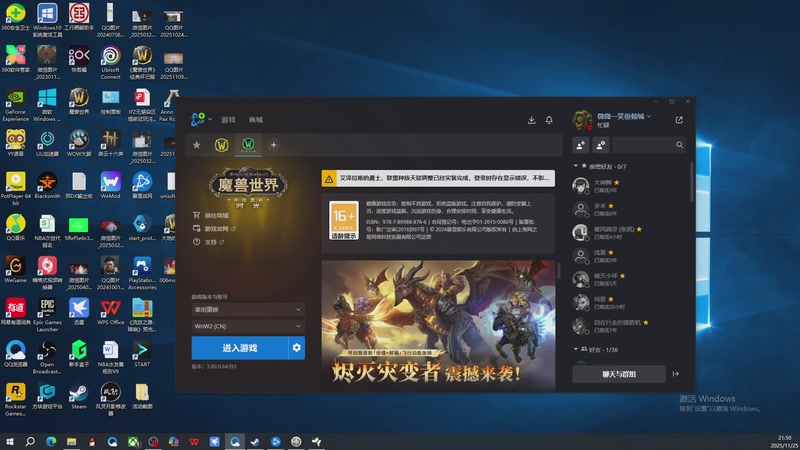Open the friend management icon beside add friend
This screenshot has width=800, height=450.
click(601, 145)
